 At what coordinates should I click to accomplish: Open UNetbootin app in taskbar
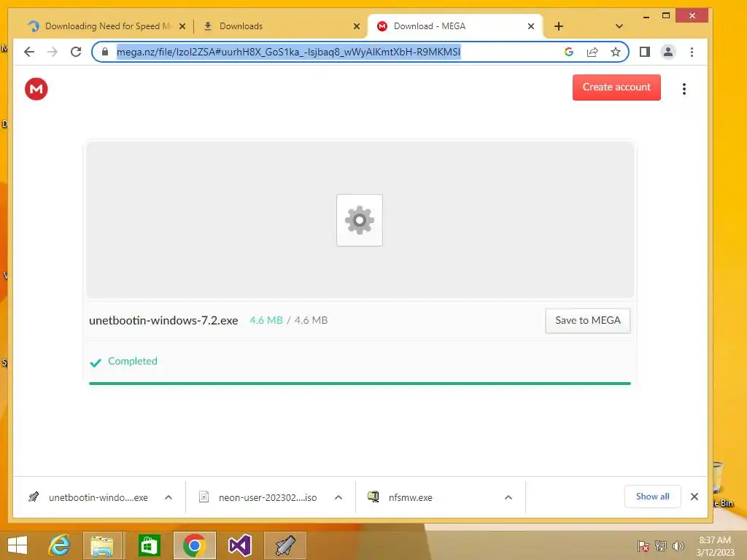click(x=285, y=545)
